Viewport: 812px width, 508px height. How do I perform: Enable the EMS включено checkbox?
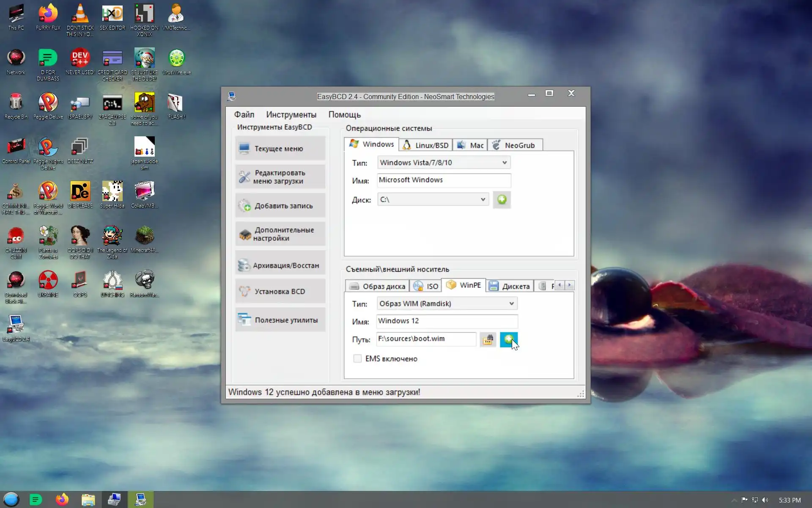[357, 359]
